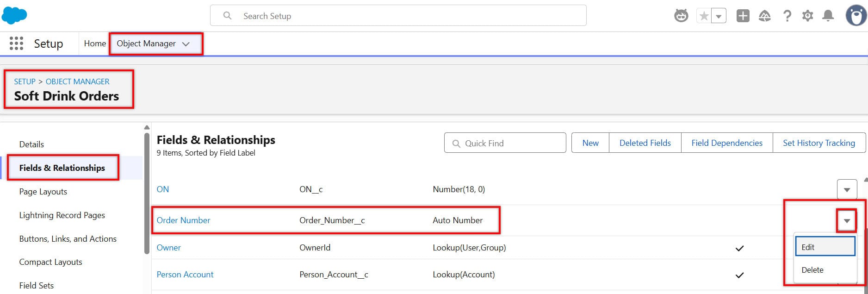Open the Owner field link
Image resolution: width=868 pixels, height=294 pixels.
pyautogui.click(x=168, y=248)
